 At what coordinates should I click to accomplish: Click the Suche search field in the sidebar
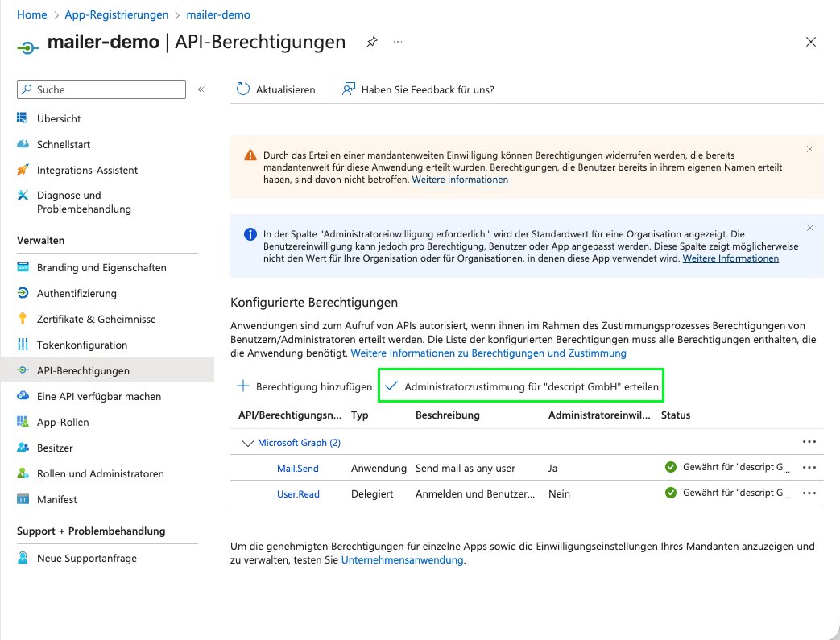tap(101, 89)
